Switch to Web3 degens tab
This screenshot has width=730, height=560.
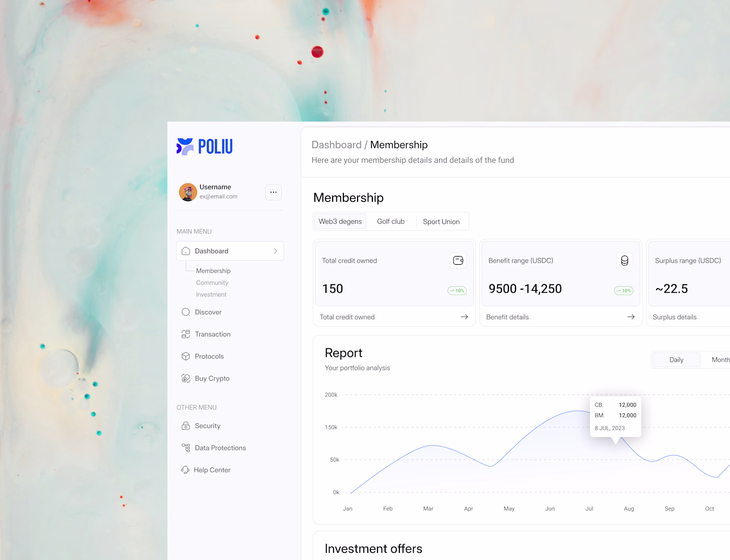click(x=340, y=221)
